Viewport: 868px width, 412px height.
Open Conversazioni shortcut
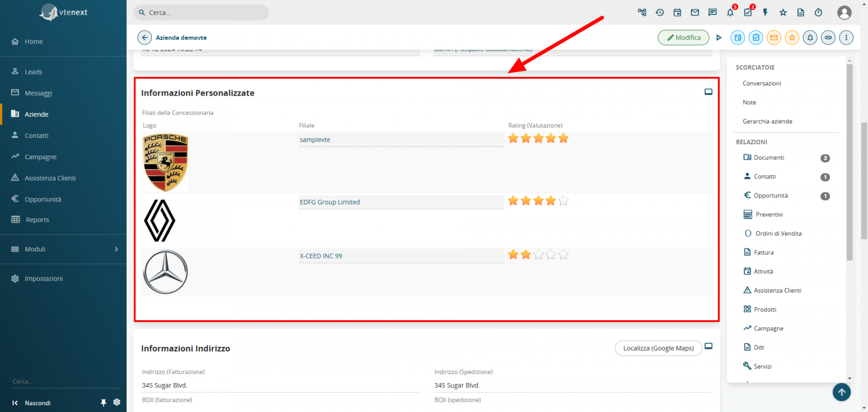pyautogui.click(x=762, y=83)
